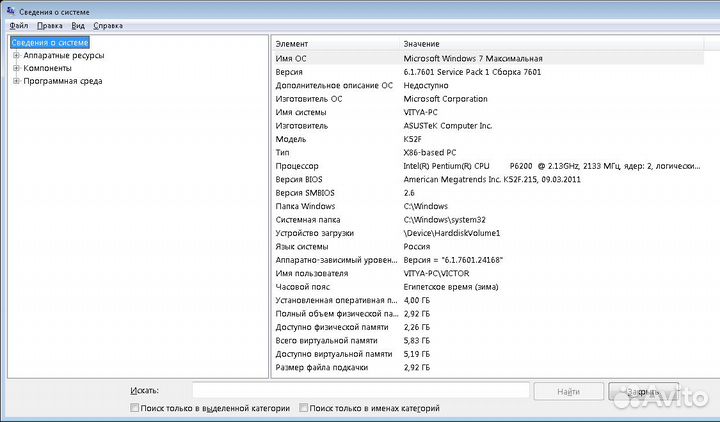
Task: Select the Версия BIOS row
Action: [488, 180]
